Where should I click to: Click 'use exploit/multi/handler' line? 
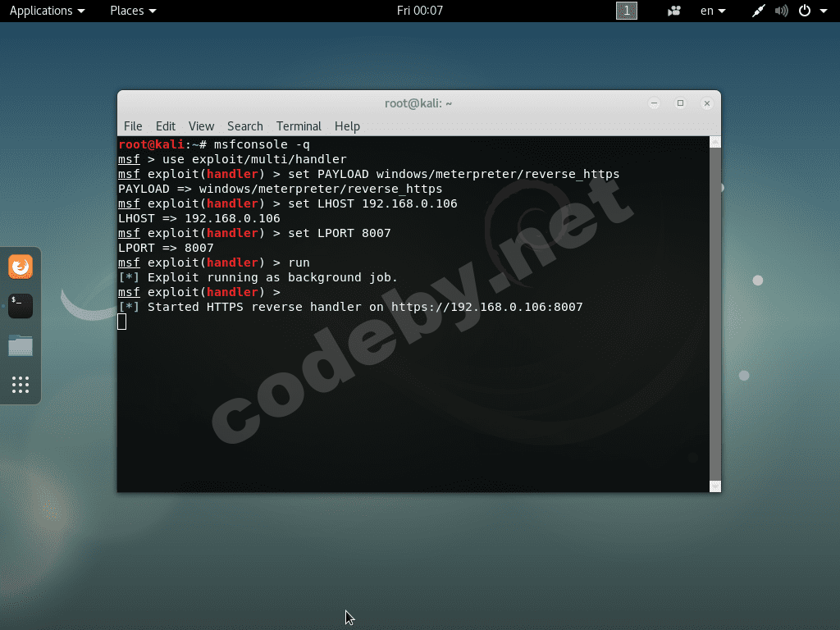click(x=254, y=160)
